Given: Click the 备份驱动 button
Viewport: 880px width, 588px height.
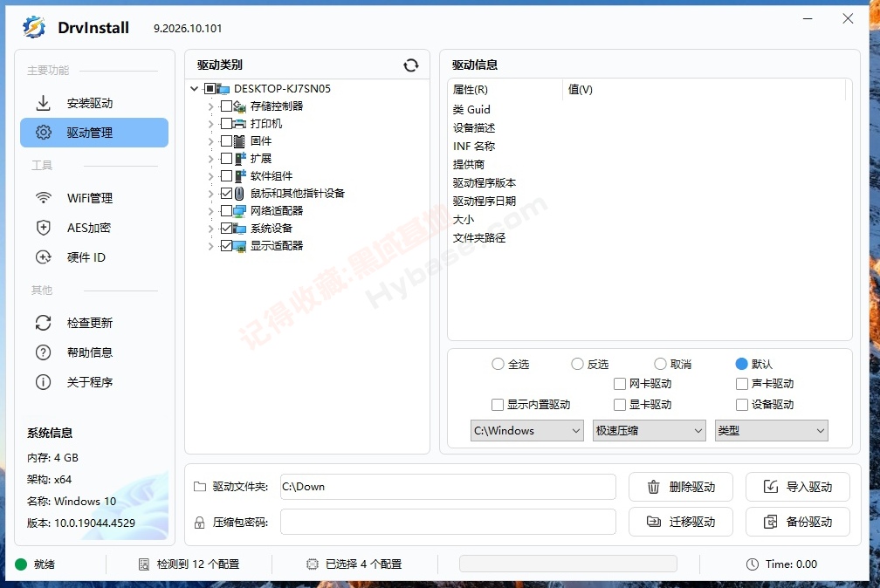Looking at the screenshot, I should click(798, 522).
